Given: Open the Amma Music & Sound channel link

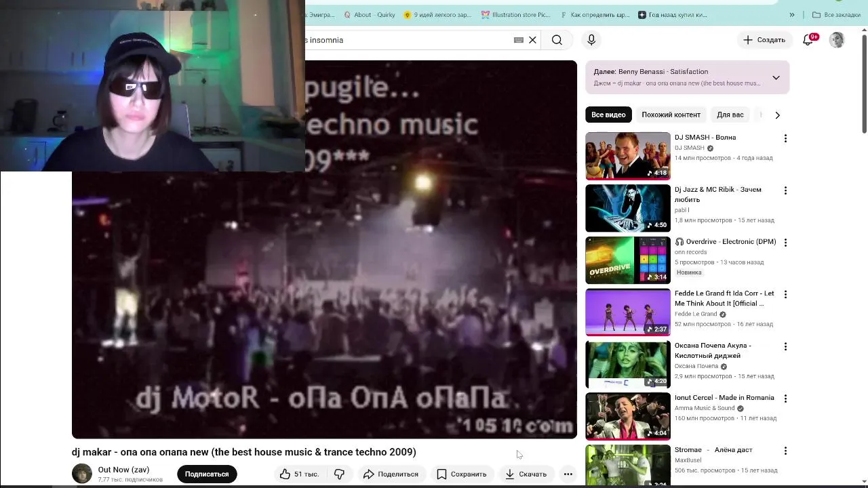Looking at the screenshot, I should tap(705, 408).
